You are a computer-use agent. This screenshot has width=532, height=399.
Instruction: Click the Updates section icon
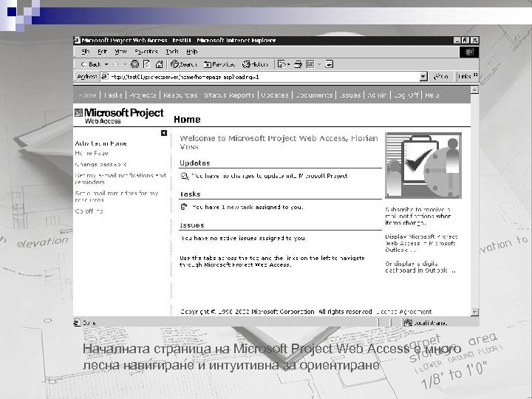point(184,176)
